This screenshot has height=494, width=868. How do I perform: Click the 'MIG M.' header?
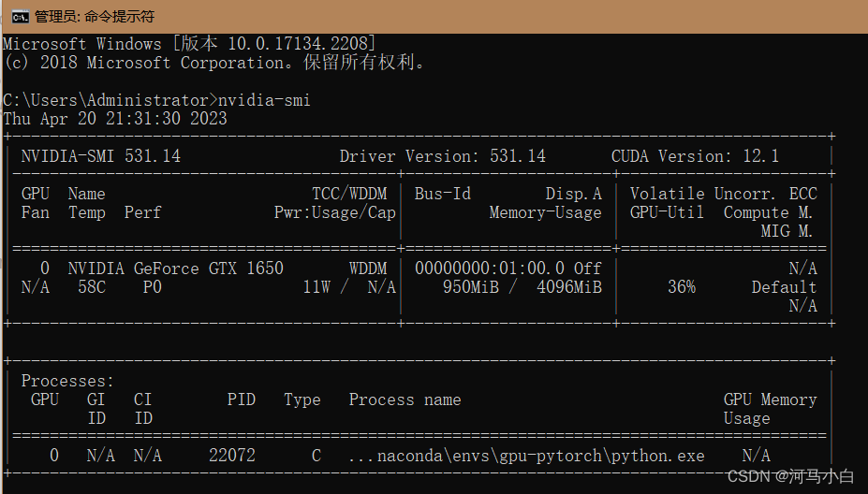[787, 231]
